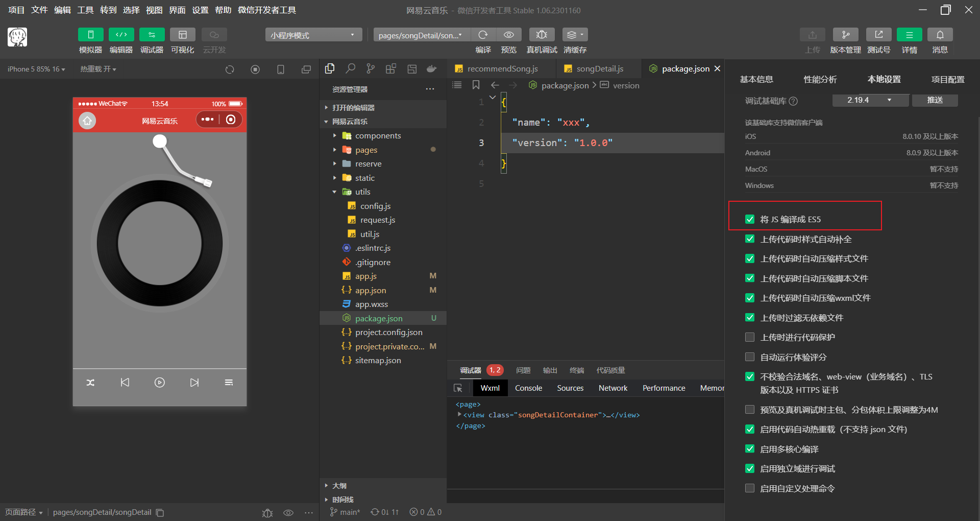This screenshot has width=980, height=521.
Task: Open the 工具 menu
Action: click(85, 10)
